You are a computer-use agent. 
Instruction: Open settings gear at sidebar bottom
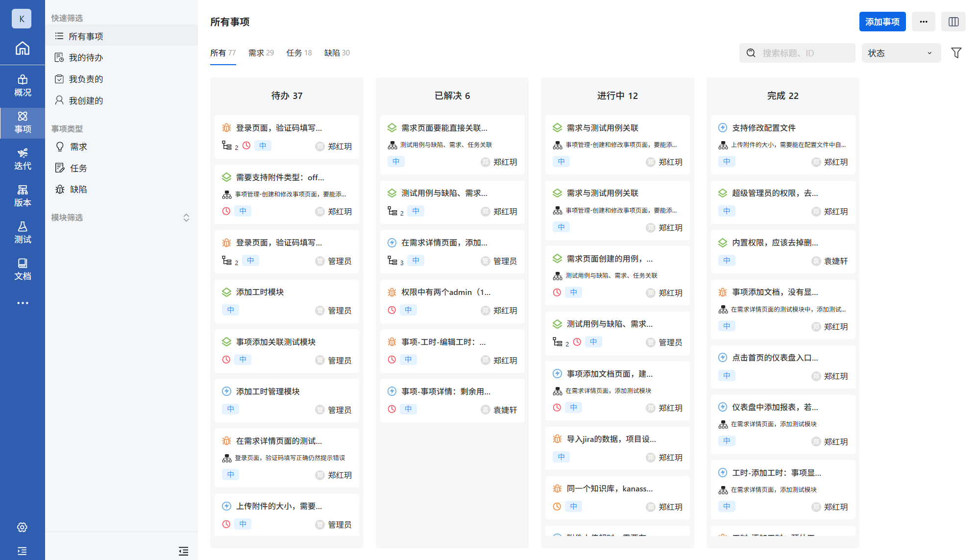click(x=23, y=527)
